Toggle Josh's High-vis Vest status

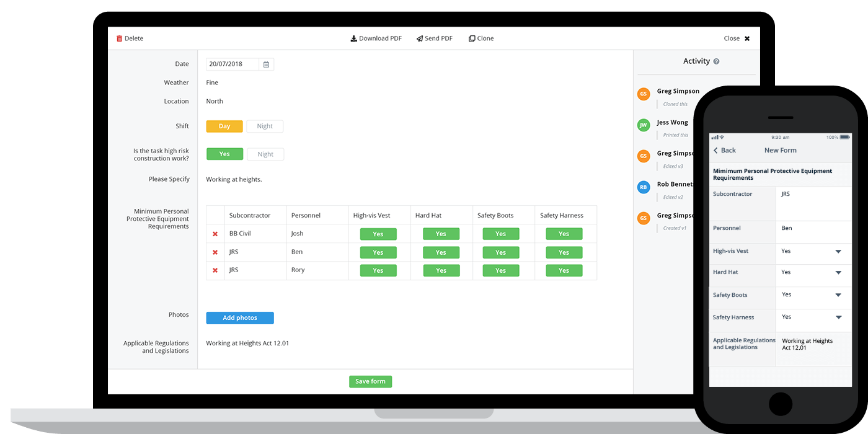(378, 234)
